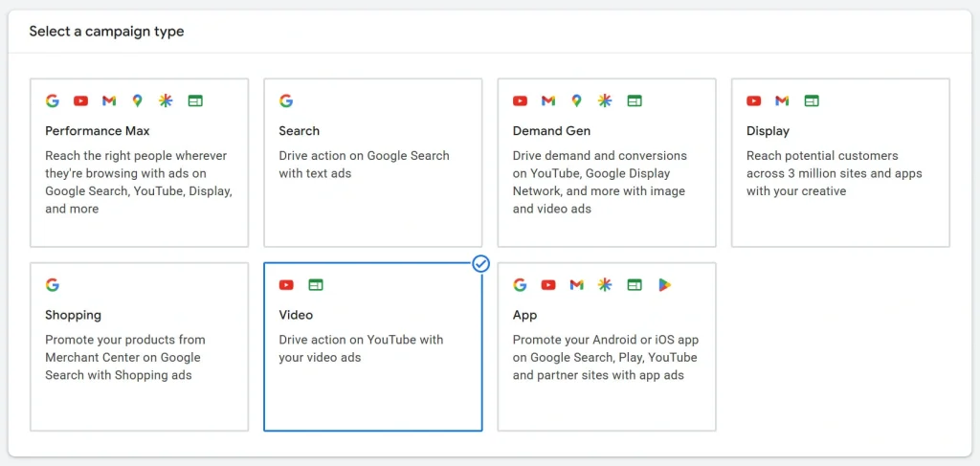The image size is (980, 466).
Task: Click the Discover asterisk icon in Performance Max card
Action: point(165,100)
